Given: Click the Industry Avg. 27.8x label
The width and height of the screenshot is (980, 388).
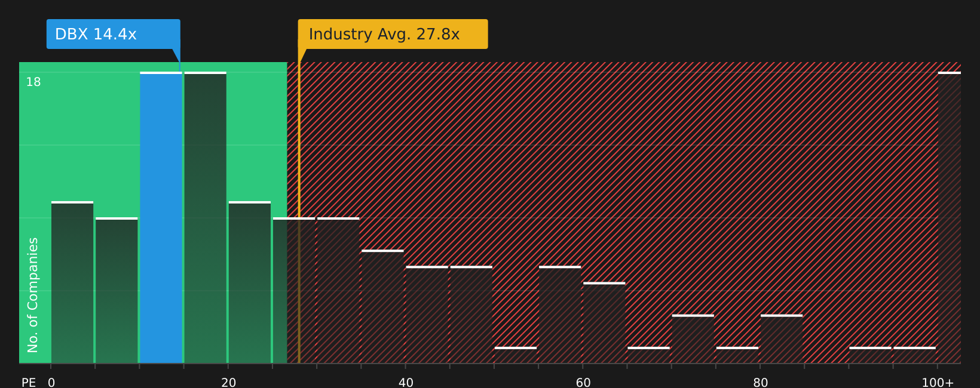Looking at the screenshot, I should point(393,34).
